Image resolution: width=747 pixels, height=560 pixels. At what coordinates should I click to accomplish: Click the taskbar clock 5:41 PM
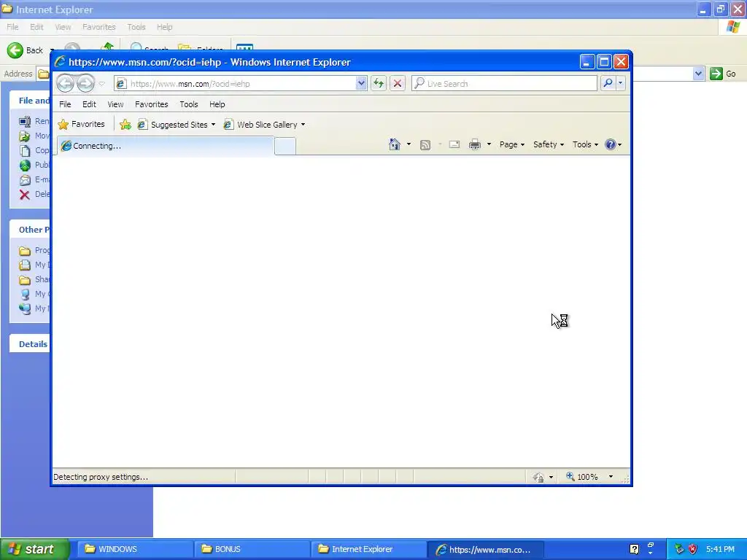pos(720,549)
